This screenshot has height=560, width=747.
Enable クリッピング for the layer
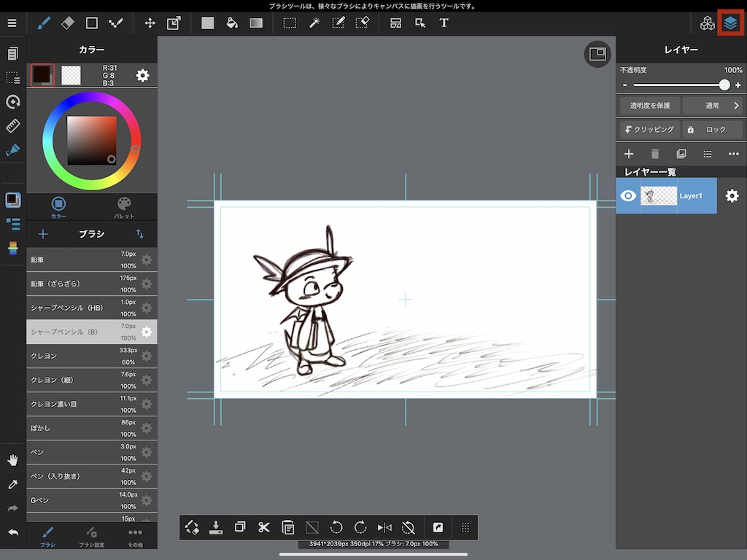coord(650,129)
